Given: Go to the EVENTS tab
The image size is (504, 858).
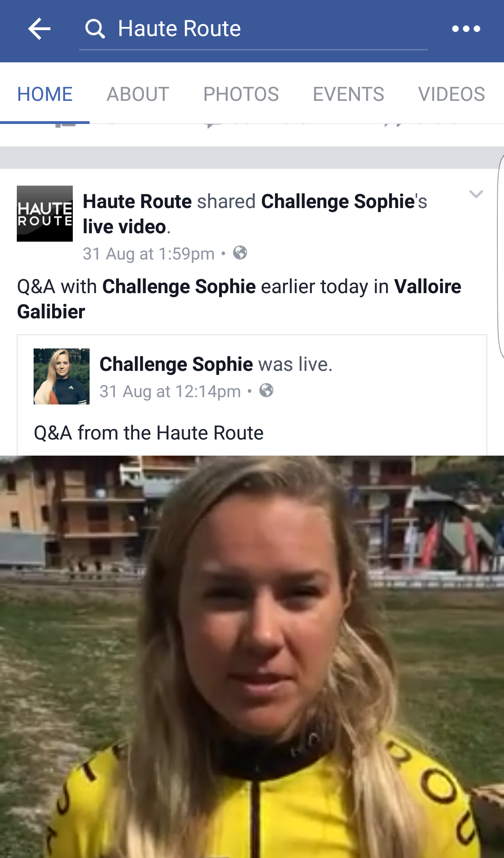Looking at the screenshot, I should click(x=349, y=94).
